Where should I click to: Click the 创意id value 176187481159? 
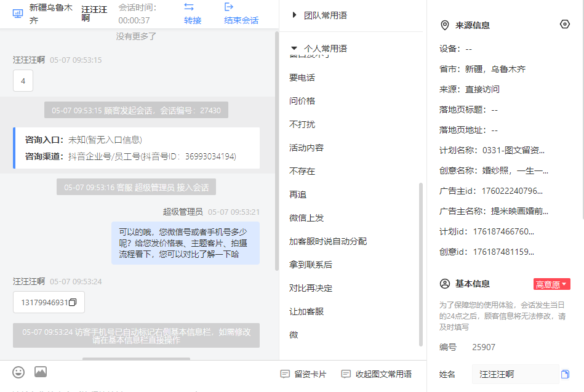click(x=503, y=252)
